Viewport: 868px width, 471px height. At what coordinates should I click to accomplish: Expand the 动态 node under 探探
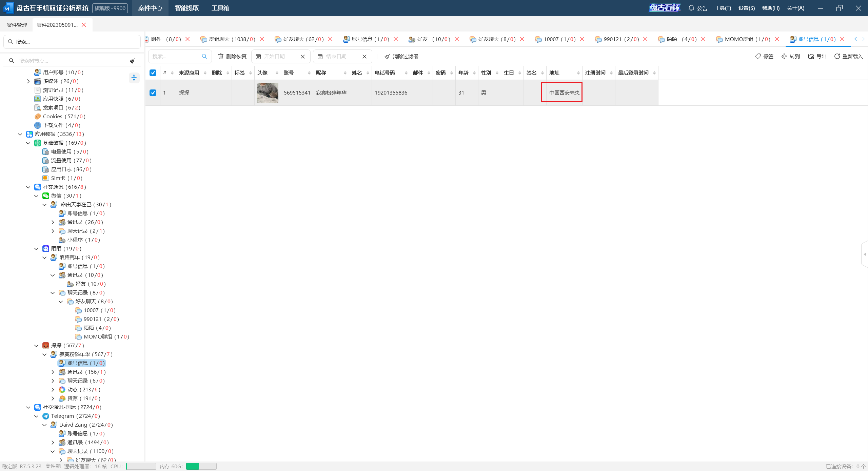[x=53, y=390]
